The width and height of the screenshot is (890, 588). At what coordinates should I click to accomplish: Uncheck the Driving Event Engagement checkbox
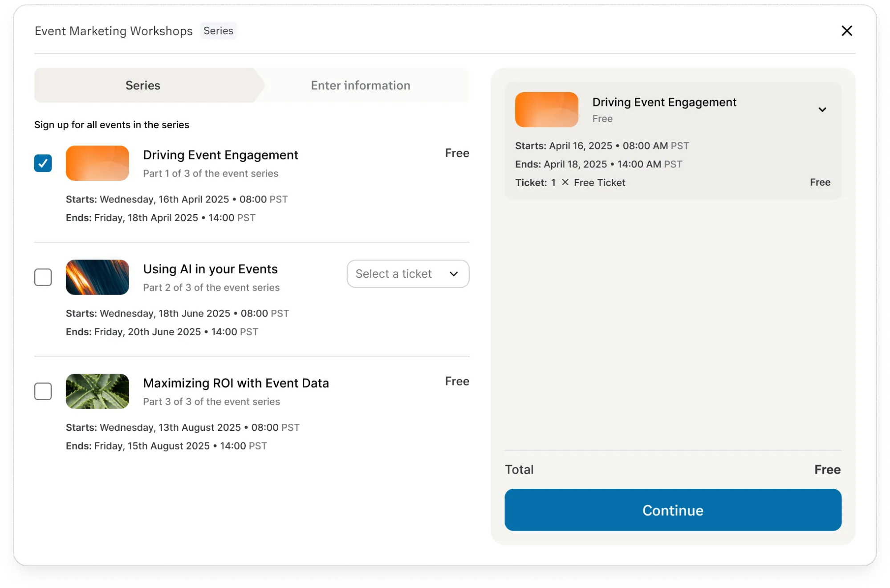point(43,163)
